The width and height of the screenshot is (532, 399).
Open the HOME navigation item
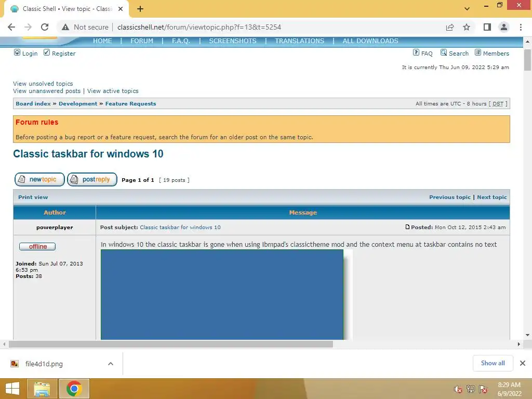(x=102, y=41)
